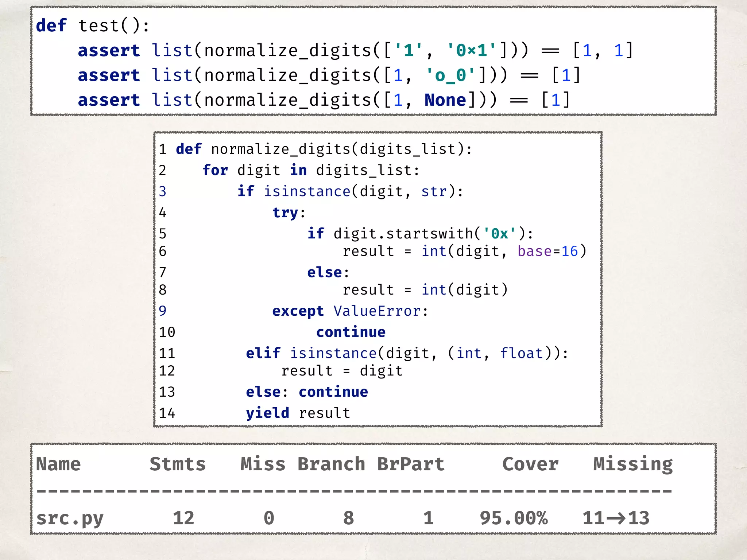Click 'continue' on line 10
Image resolution: width=747 pixels, height=560 pixels.
click(351, 332)
